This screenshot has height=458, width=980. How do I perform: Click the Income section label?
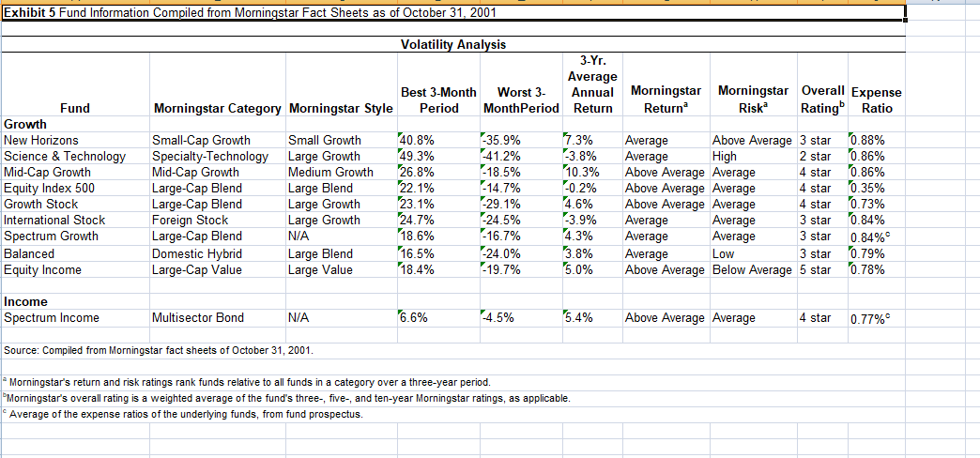(x=24, y=302)
